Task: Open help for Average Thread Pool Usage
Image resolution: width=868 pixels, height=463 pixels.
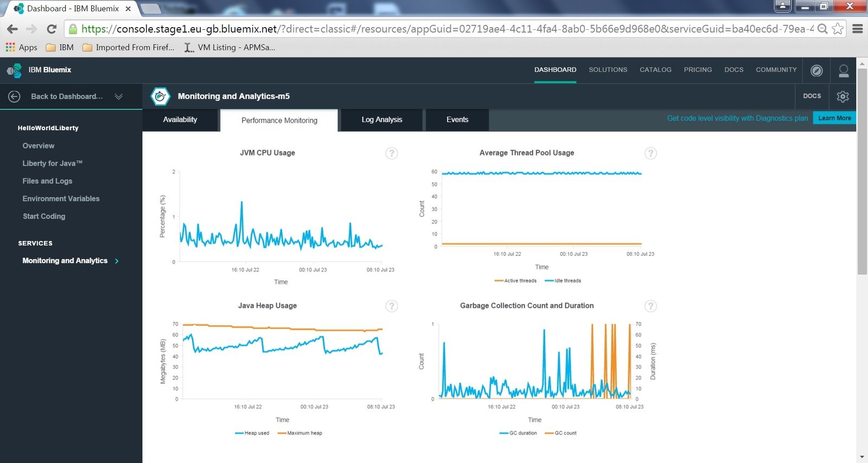Action: pos(651,153)
